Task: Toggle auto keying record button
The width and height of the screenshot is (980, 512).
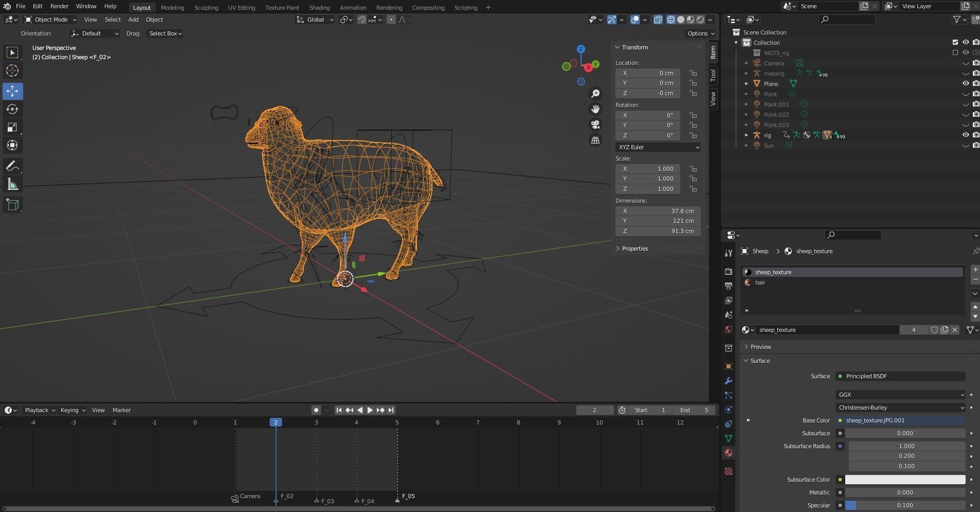Action: (316, 410)
